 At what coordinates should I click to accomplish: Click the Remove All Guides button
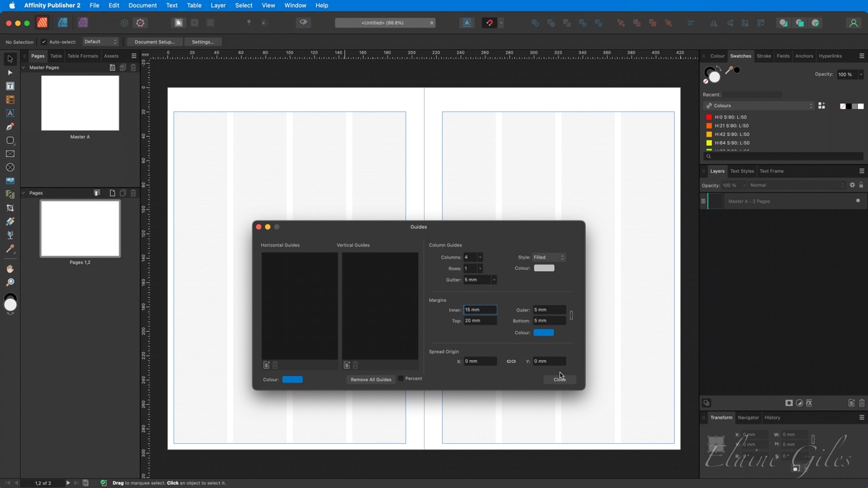click(371, 380)
